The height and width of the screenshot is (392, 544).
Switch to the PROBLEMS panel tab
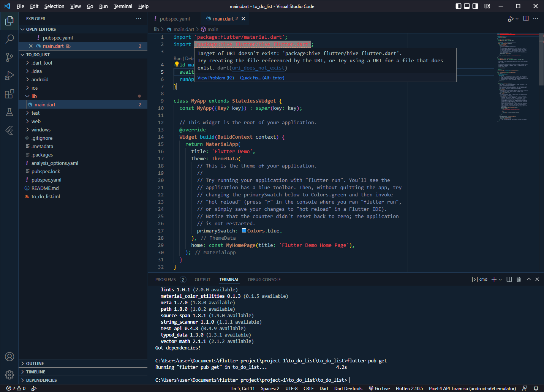pos(170,280)
